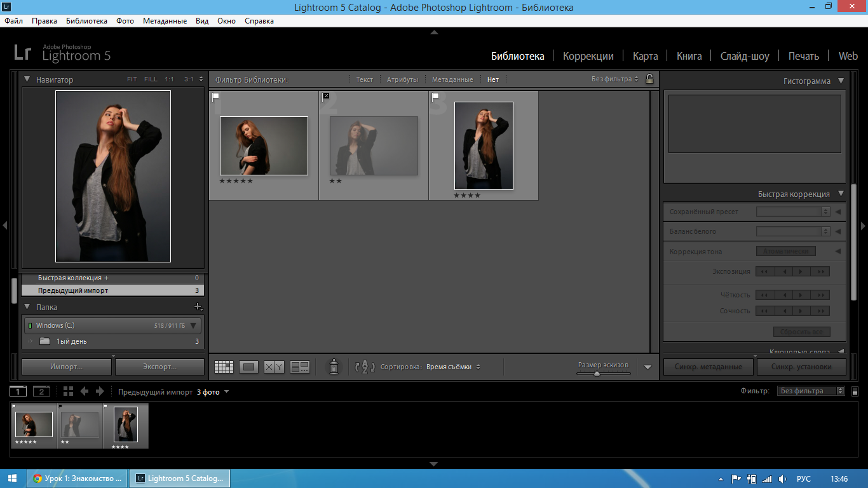Decrease Чёткость by single left arrow
The image size is (868, 488).
[x=783, y=295]
